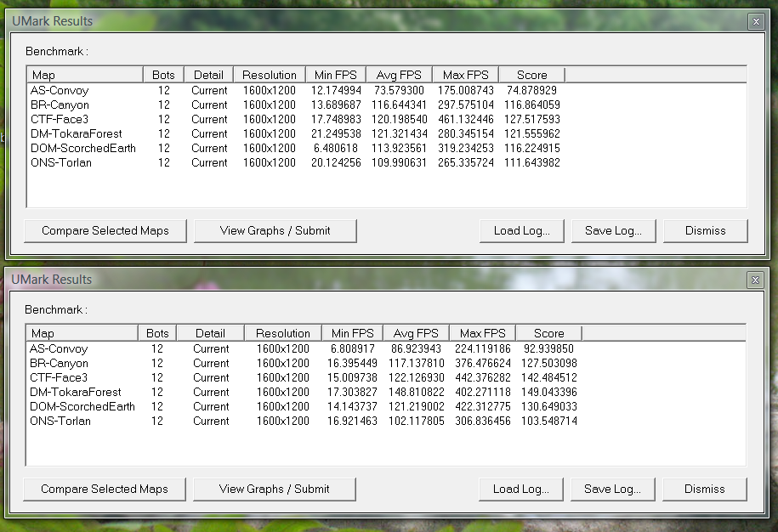Click Max FPS value 442.376282
The width and height of the screenshot is (778, 532).
click(x=482, y=378)
